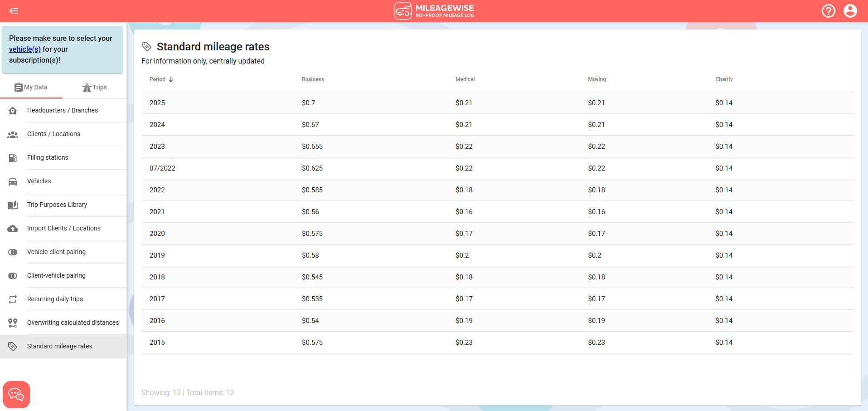The width and height of the screenshot is (868, 411).
Task: Open Overwriting calculated distances
Action: (x=73, y=323)
